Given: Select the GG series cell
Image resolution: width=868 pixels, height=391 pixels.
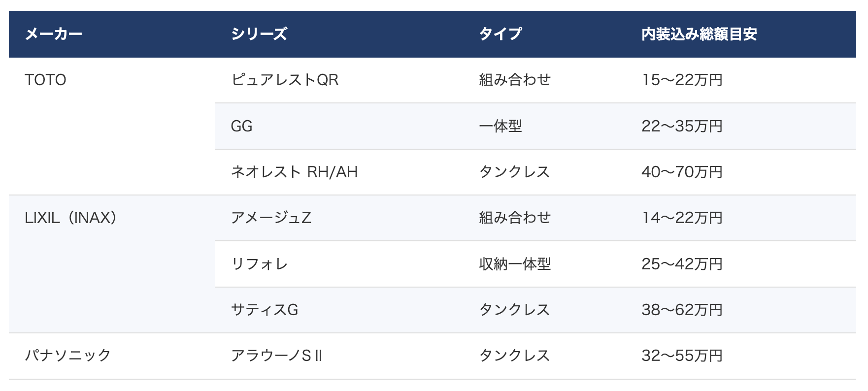Looking at the screenshot, I should pyautogui.click(x=241, y=126).
